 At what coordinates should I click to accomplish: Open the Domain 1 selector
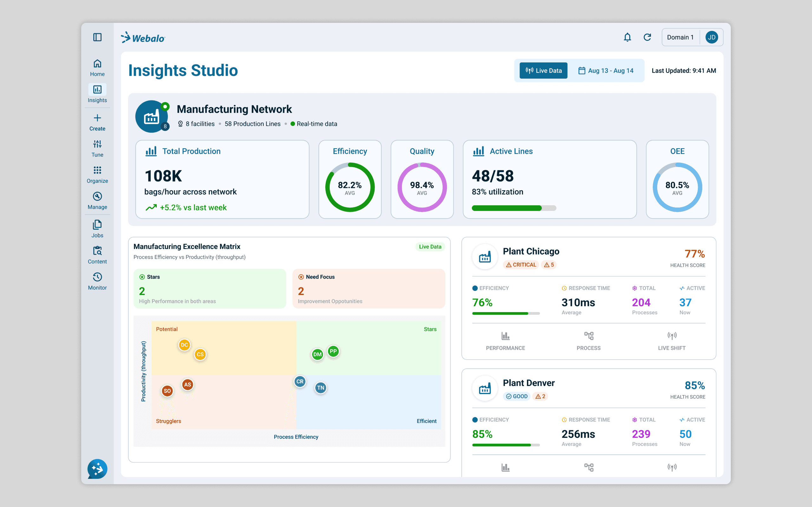(x=680, y=37)
